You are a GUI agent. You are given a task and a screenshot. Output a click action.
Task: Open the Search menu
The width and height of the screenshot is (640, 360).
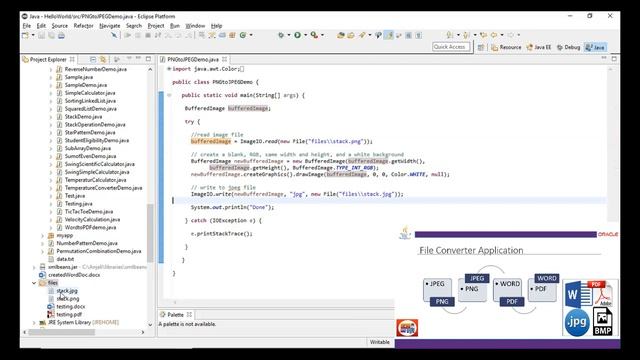[134, 26]
